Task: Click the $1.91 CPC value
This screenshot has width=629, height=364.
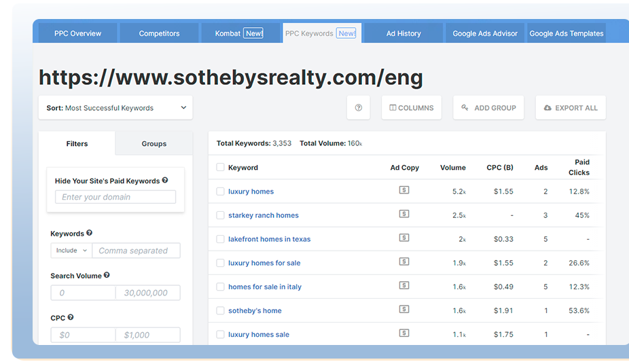Action: coord(503,310)
